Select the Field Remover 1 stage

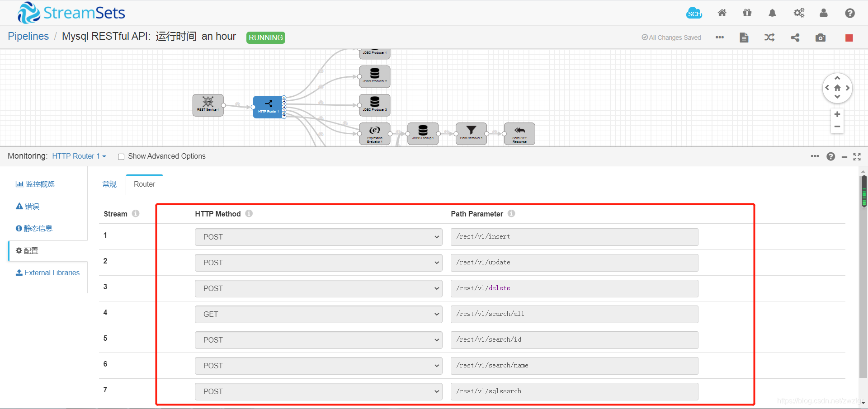click(471, 134)
